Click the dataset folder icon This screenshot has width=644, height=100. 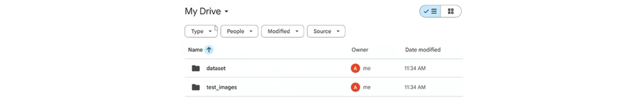tap(196, 68)
